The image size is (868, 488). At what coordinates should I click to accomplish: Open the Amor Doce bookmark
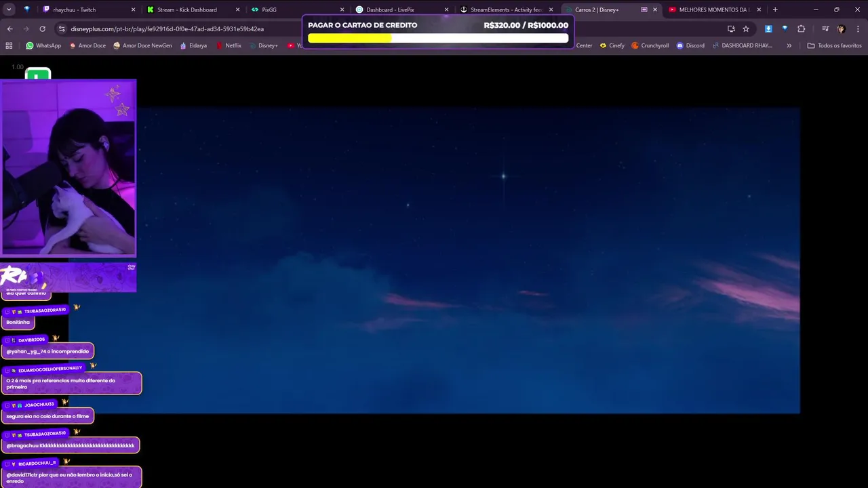pyautogui.click(x=87, y=45)
